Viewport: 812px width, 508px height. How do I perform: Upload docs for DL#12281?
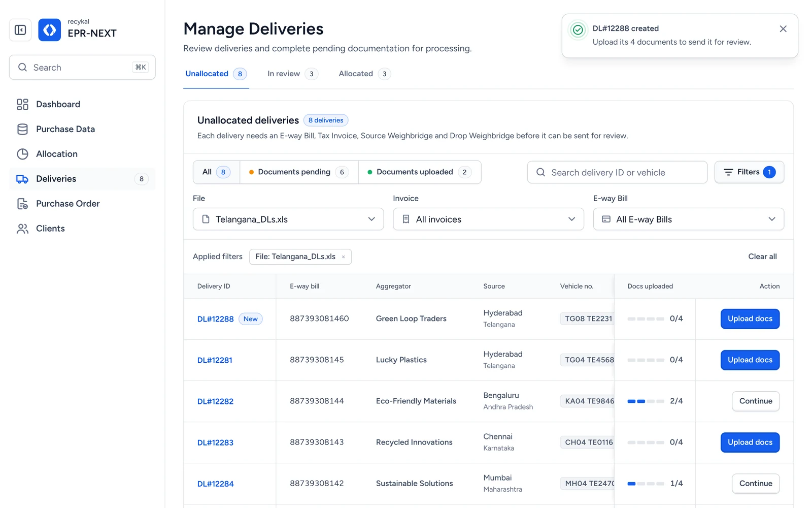pyautogui.click(x=750, y=360)
